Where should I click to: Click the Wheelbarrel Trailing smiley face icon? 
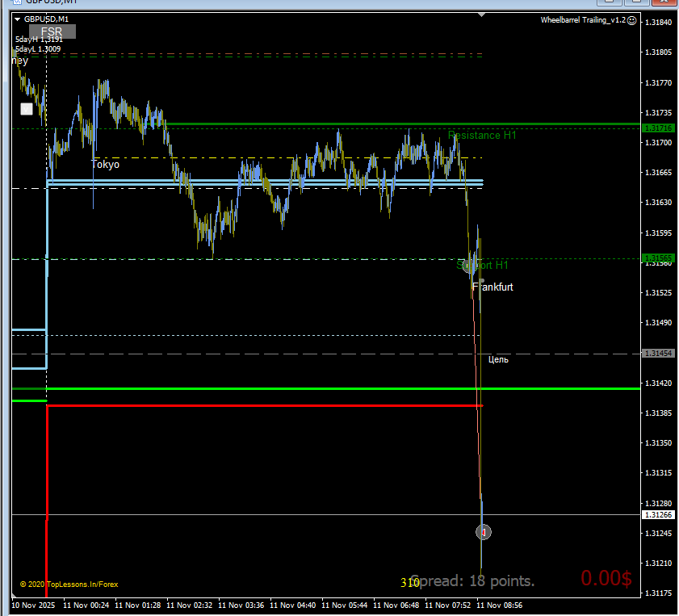(x=632, y=20)
